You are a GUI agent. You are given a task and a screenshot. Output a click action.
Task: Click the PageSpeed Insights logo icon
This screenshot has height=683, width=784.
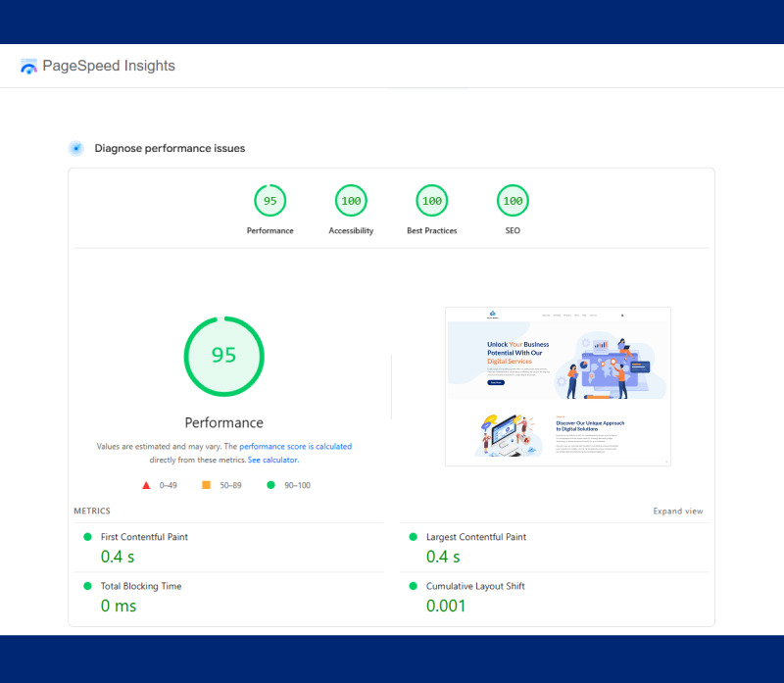pos(28,67)
